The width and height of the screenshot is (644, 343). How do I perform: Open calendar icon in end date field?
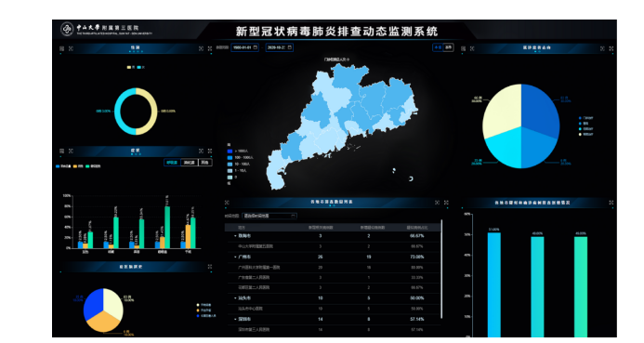290,47
